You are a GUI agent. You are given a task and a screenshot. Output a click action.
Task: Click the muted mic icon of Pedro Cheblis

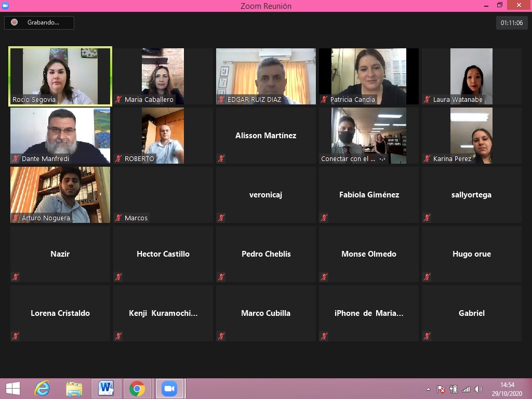(221, 277)
